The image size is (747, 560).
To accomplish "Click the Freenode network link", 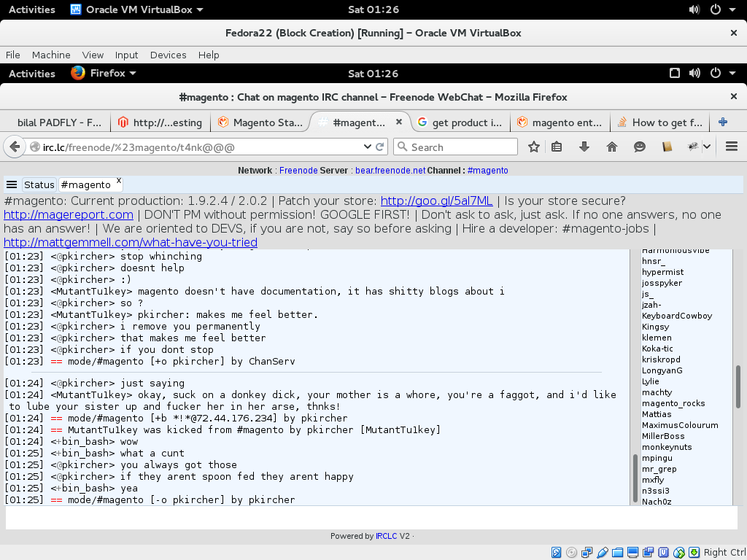I will coord(298,171).
